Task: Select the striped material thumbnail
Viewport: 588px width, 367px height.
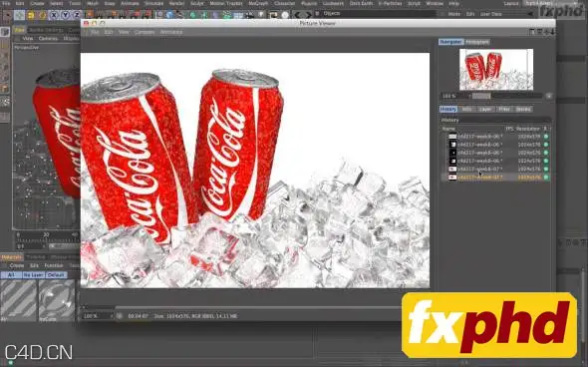Action: point(18,299)
